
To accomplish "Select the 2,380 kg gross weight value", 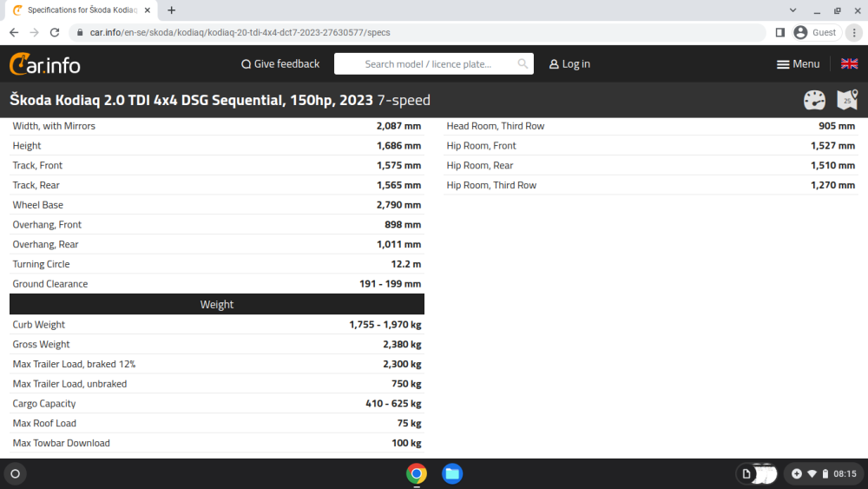I will click(x=402, y=345).
